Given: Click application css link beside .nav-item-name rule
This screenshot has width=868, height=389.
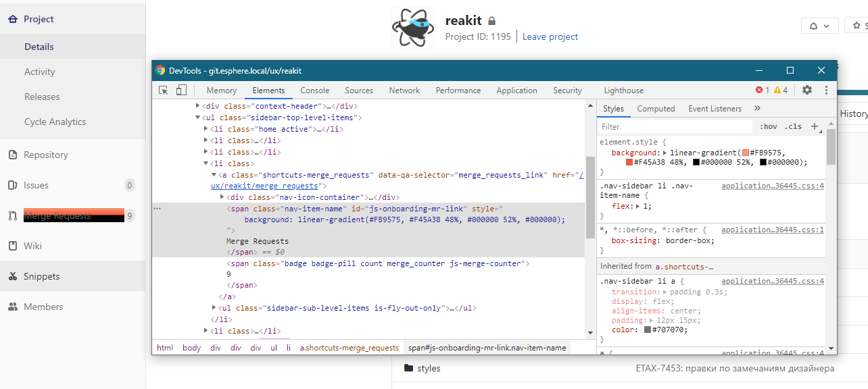Looking at the screenshot, I should [x=773, y=186].
